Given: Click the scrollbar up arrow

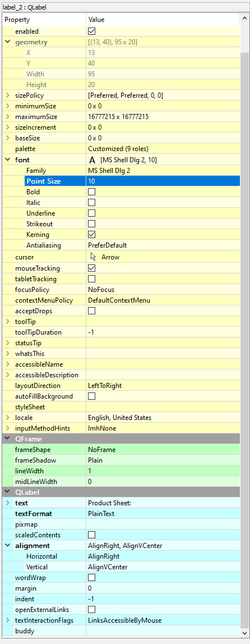Looking at the screenshot, I should [x=244, y=17].
